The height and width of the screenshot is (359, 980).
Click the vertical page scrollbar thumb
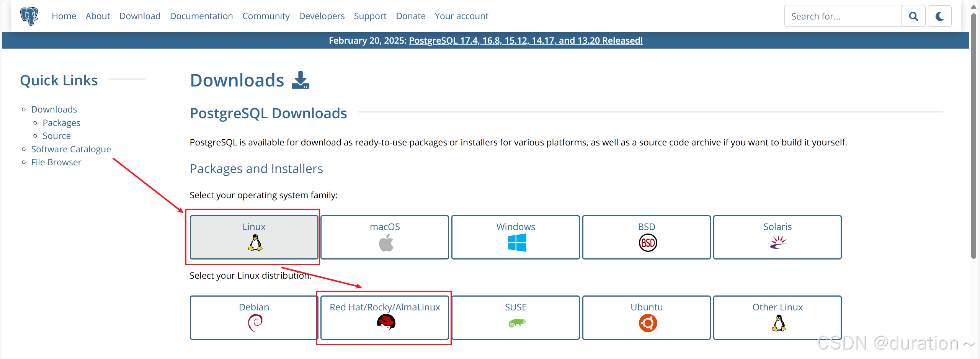[974, 137]
